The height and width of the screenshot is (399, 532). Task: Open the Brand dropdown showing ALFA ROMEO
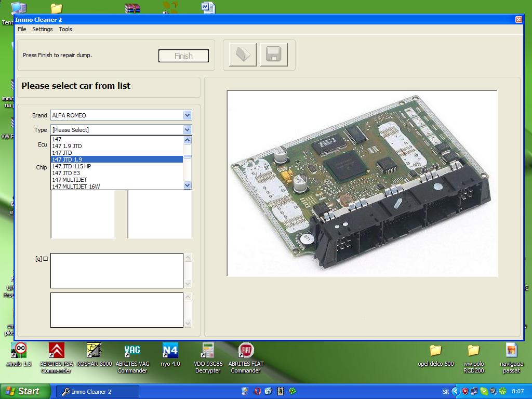(121, 115)
